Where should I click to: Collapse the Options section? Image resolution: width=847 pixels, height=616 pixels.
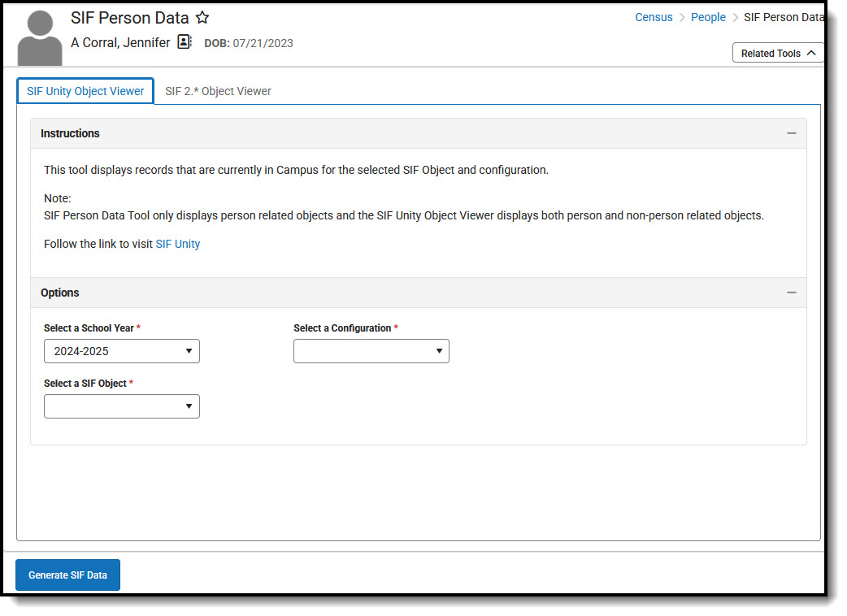(x=791, y=293)
